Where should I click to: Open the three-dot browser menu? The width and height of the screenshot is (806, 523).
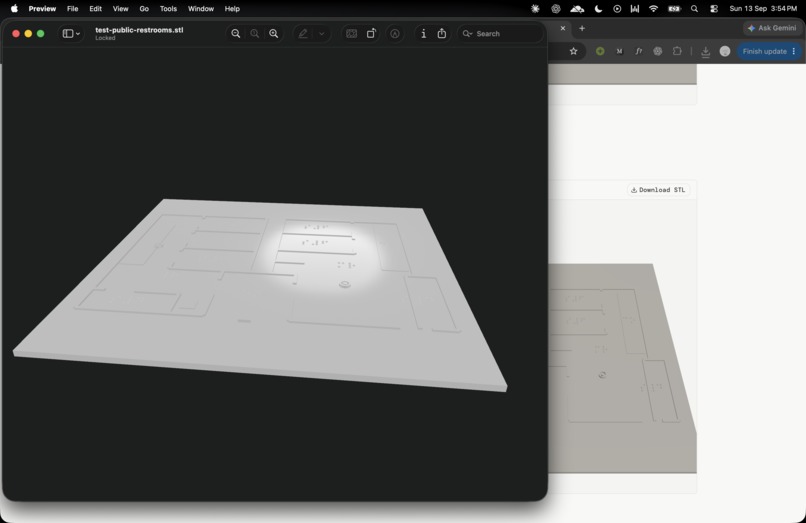point(794,51)
